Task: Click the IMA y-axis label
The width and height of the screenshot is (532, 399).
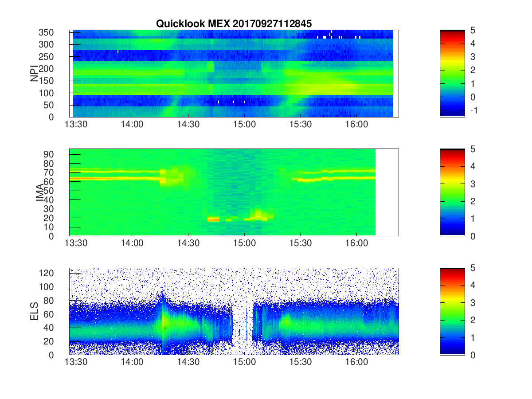Action: [x=40, y=192]
